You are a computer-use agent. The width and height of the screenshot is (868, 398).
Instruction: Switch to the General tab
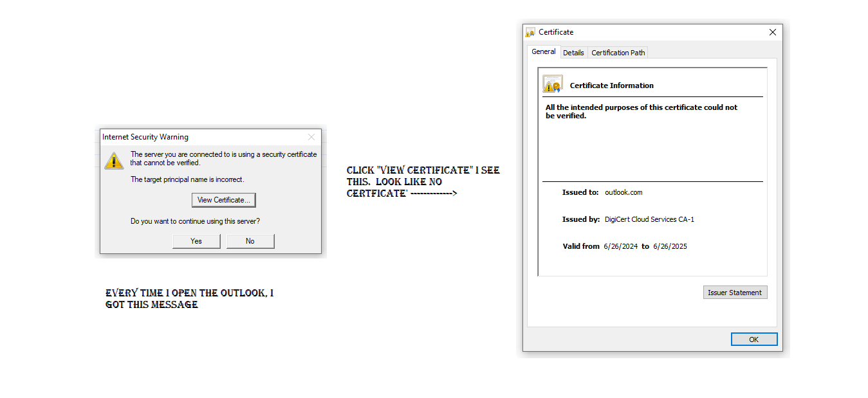[544, 52]
